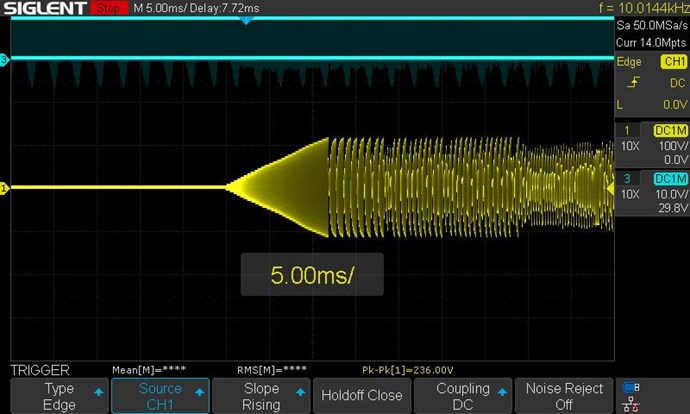Click the SIGLENT logo
This screenshot has height=414, width=690.
click(x=44, y=8)
